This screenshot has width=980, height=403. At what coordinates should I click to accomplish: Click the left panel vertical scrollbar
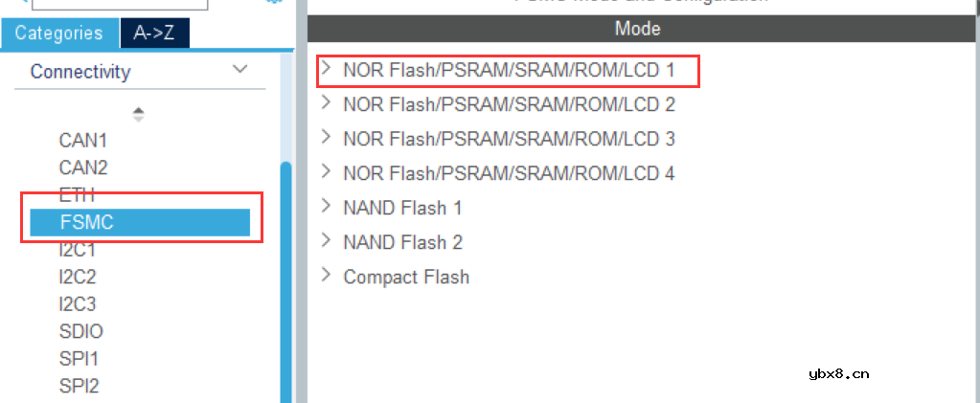[285, 278]
